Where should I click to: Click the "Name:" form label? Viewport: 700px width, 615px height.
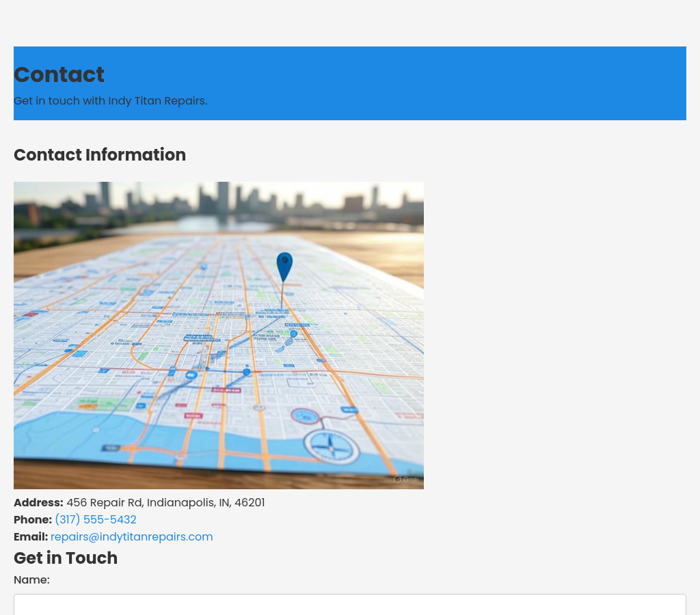[31, 580]
